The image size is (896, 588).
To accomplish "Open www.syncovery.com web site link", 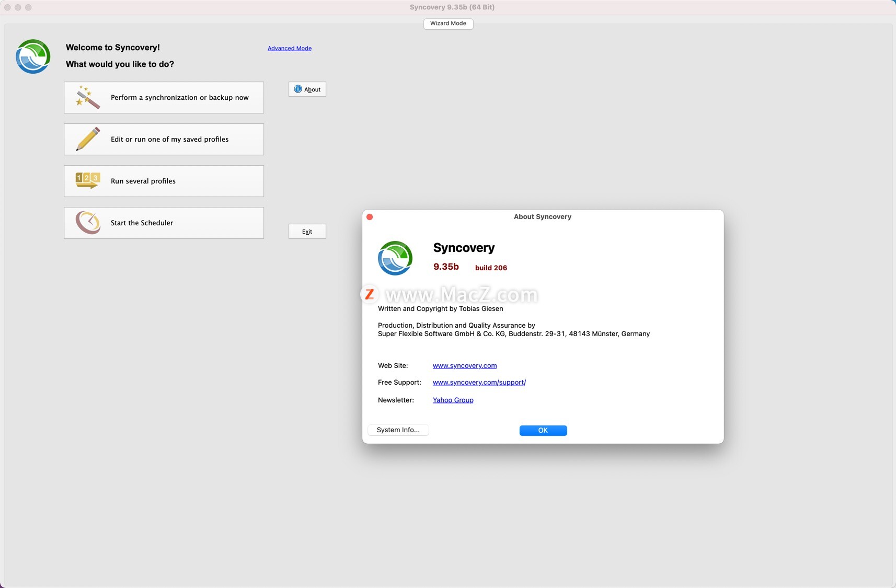I will point(465,365).
